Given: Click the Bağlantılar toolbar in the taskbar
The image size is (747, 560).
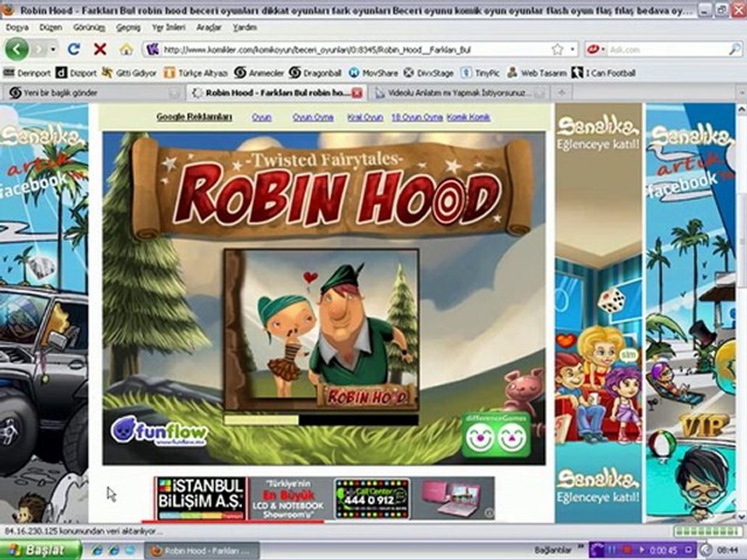Looking at the screenshot, I should pyautogui.click(x=552, y=551).
